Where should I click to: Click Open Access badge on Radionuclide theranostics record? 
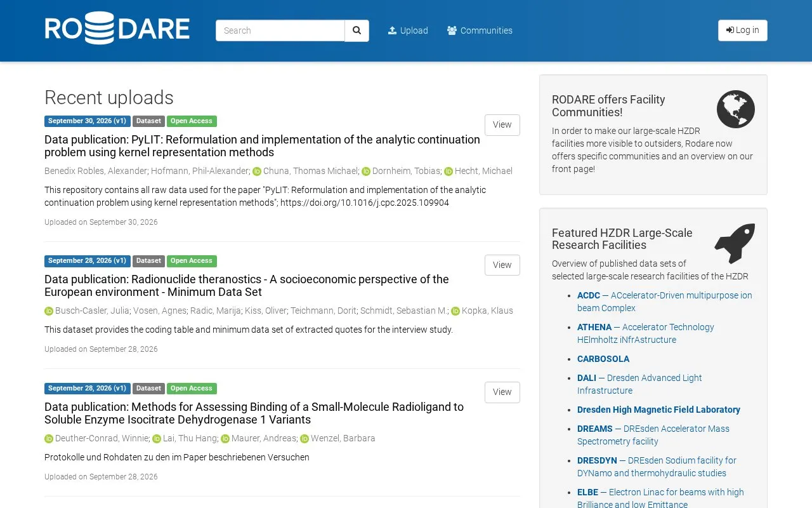click(192, 261)
